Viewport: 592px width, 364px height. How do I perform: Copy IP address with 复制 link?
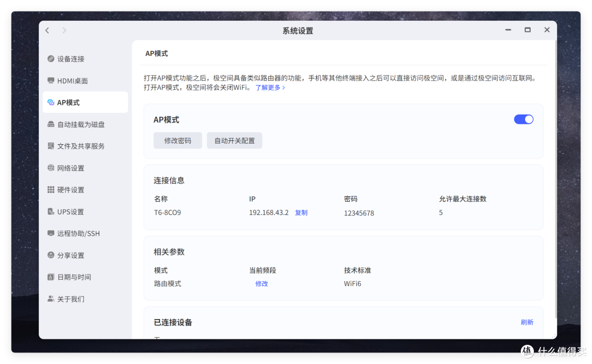point(301,213)
